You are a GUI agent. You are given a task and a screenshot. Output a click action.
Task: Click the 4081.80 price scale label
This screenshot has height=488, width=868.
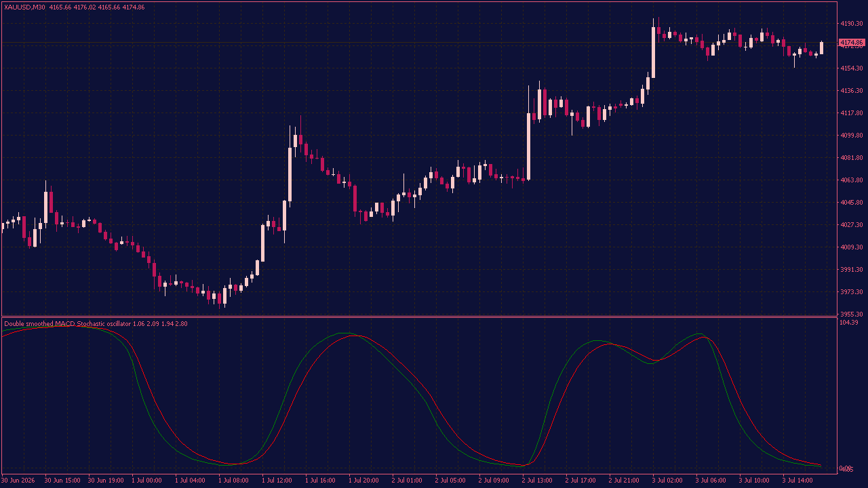pyautogui.click(x=852, y=158)
